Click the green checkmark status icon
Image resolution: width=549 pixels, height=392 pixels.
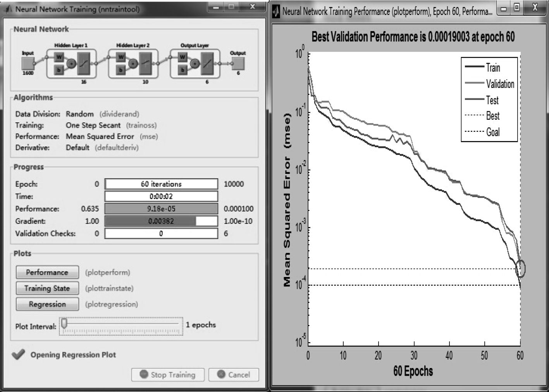18,354
